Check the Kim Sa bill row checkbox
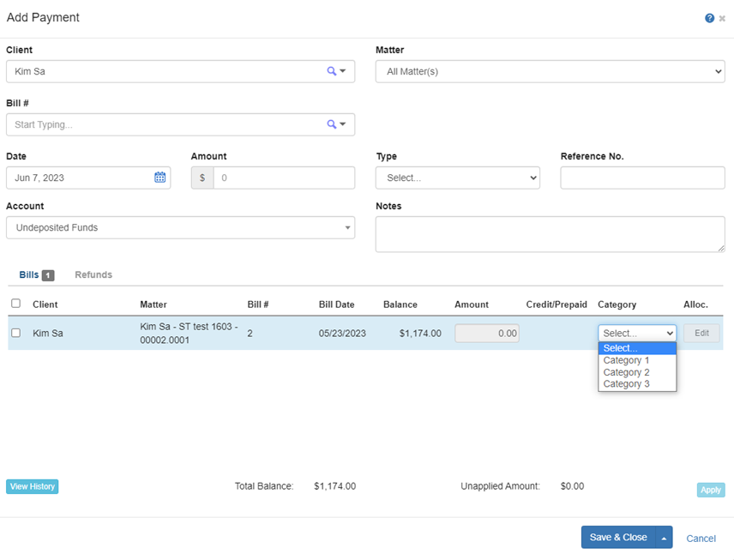 (x=16, y=333)
